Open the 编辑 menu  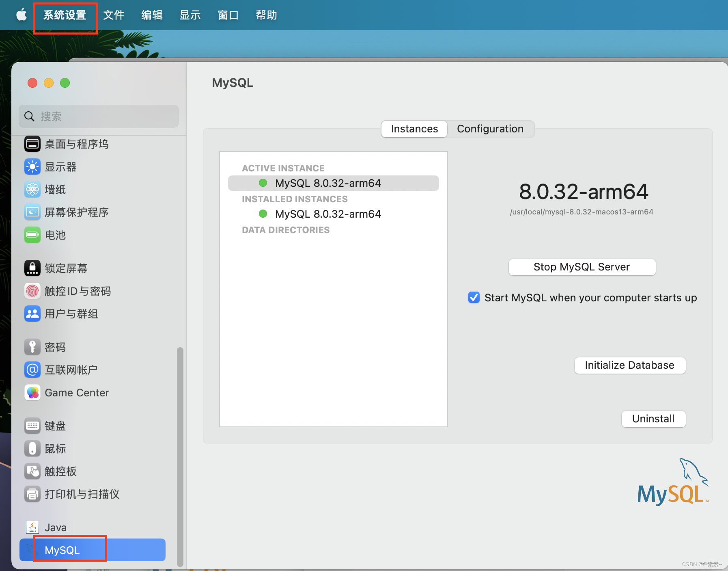[152, 15]
